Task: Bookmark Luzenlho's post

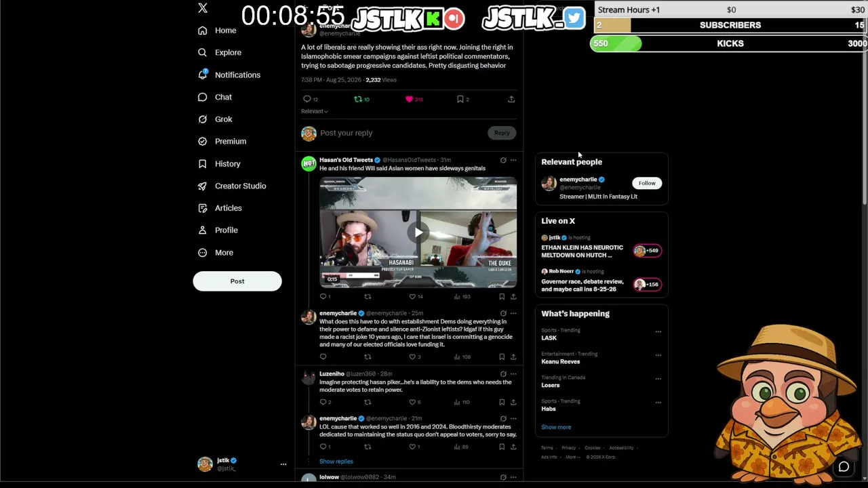Action: click(x=502, y=402)
